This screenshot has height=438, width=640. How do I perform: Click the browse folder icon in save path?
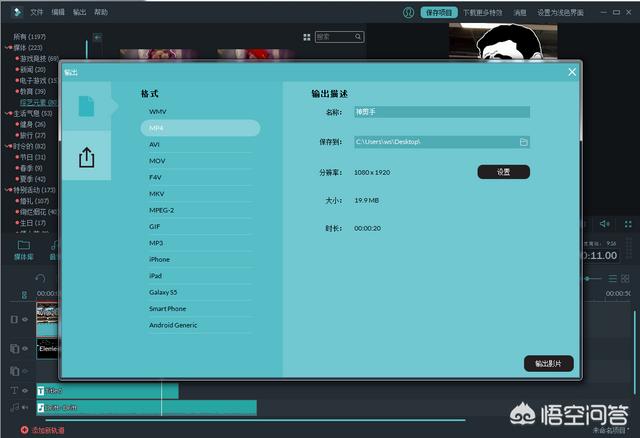[x=523, y=142]
